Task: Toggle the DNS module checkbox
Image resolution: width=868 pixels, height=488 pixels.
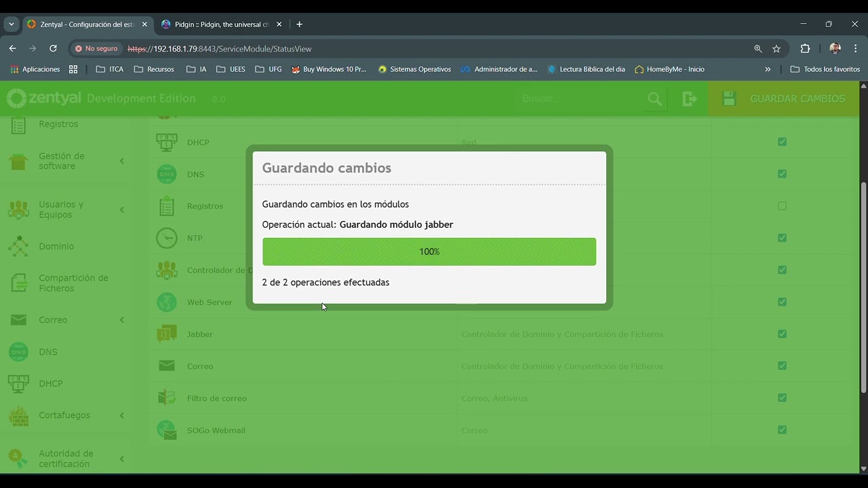Action: click(782, 174)
